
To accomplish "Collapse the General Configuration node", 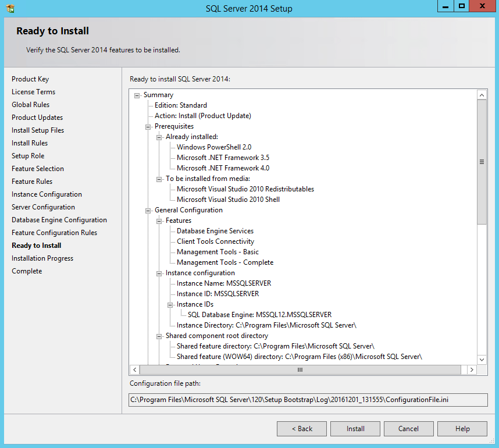I will (148, 211).
